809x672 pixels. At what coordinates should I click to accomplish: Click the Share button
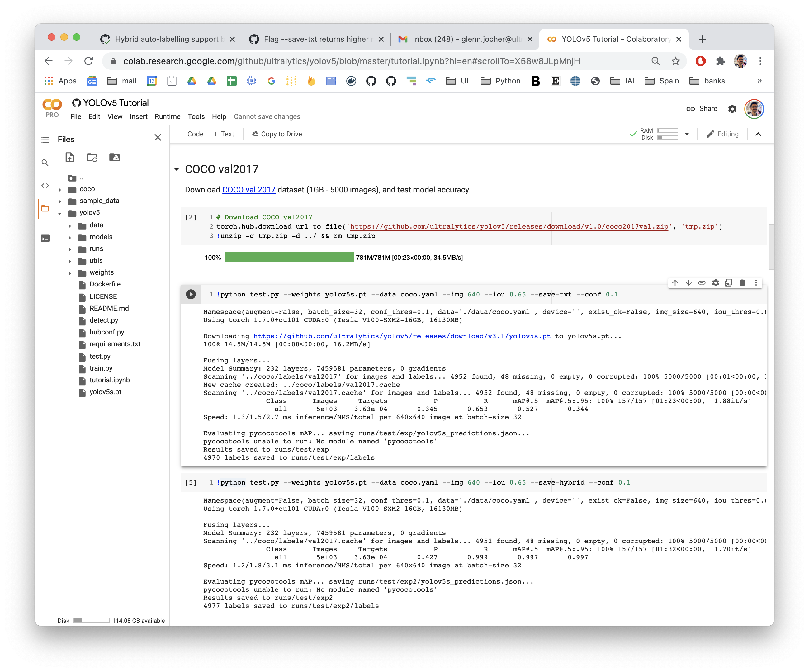[x=702, y=109]
